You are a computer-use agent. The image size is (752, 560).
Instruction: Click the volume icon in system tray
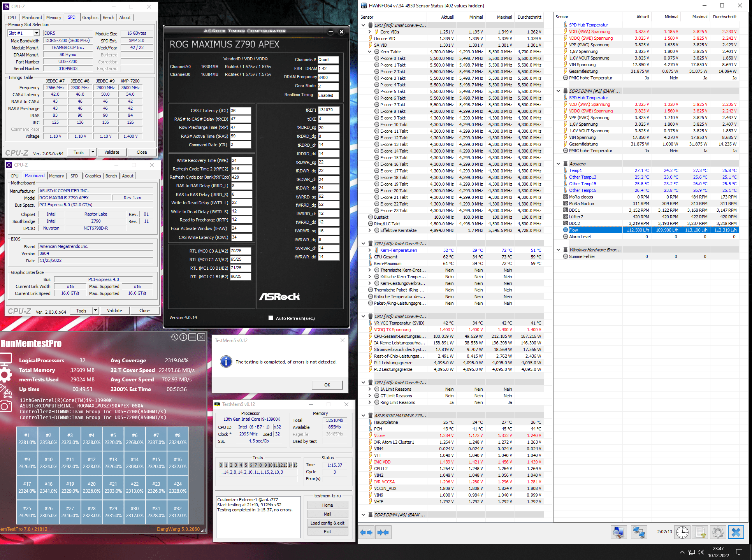pyautogui.click(x=701, y=552)
